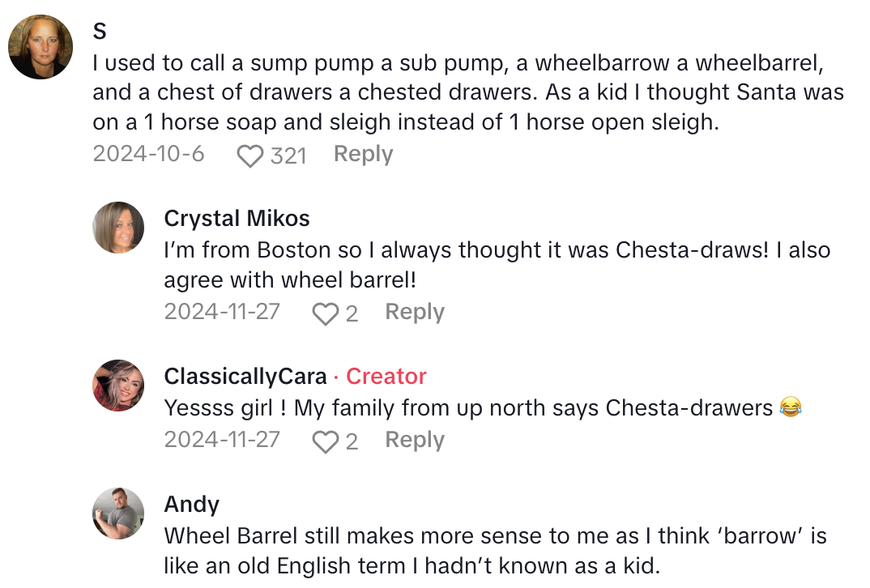Reply to Crystal Mikos's Boston comment
This screenshot has width=870, height=588.
tap(415, 312)
